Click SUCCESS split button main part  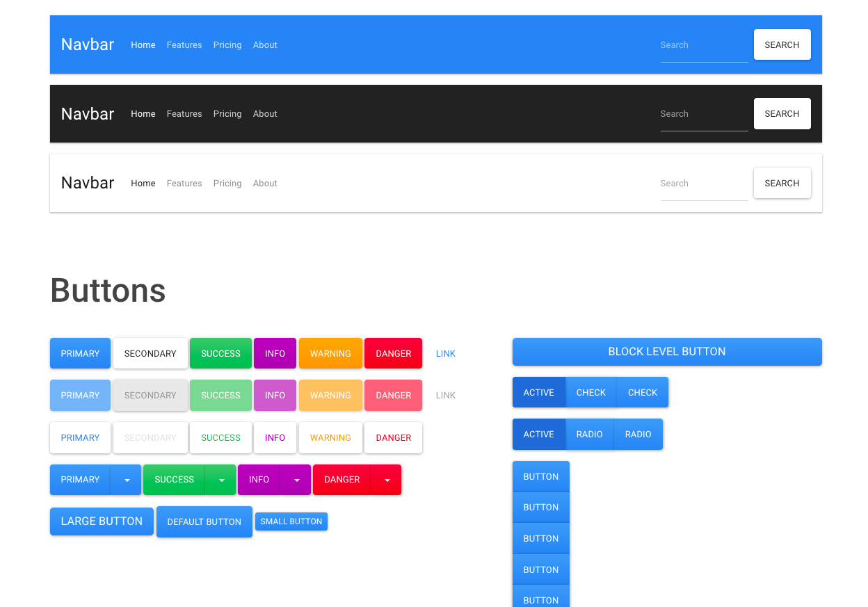pos(174,479)
